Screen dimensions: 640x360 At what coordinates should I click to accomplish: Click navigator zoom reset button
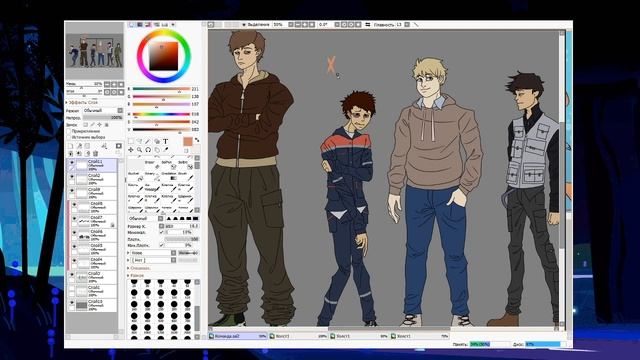[x=121, y=84]
